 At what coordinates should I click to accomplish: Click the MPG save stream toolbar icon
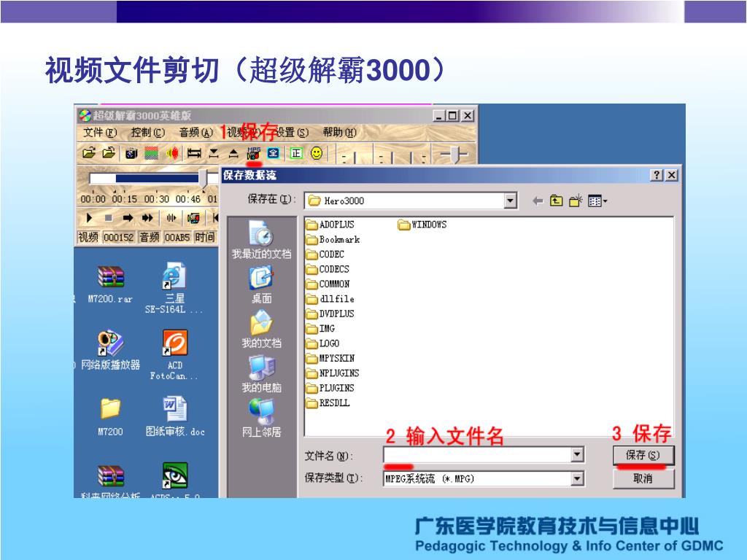click(253, 153)
